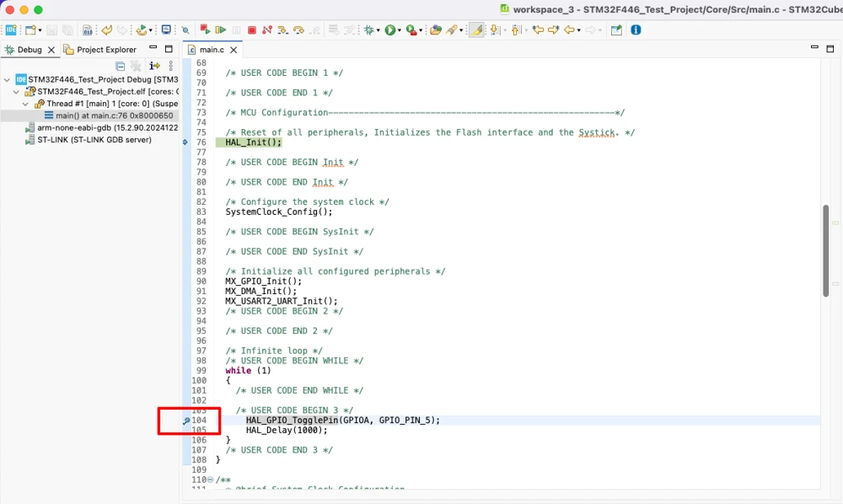Click Last Edit Location arrow icon
Screen dimensions: 843x504
click(537, 29)
